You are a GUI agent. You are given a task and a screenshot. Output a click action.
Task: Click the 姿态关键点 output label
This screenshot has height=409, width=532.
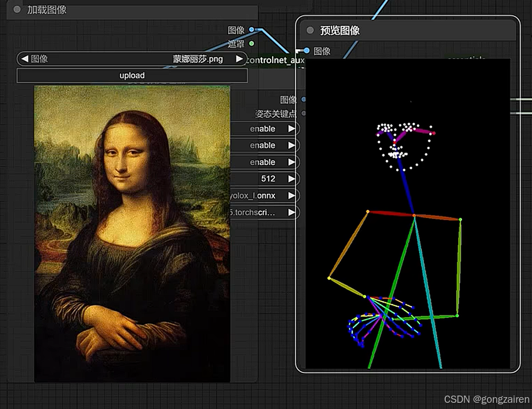pyautogui.click(x=276, y=114)
